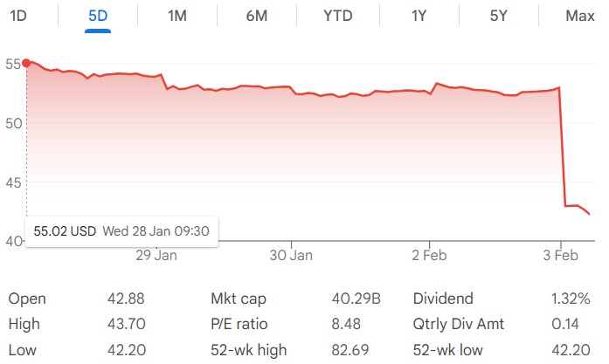Click the 29 Jan date axis label

tap(155, 255)
